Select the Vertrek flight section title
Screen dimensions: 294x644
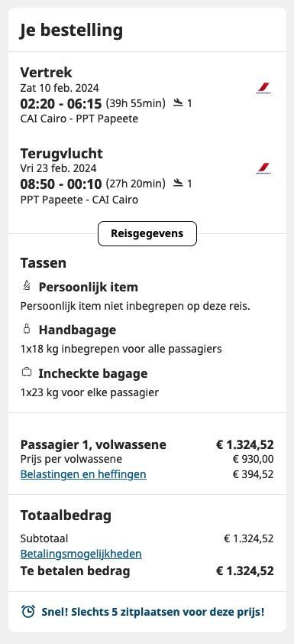pyautogui.click(x=47, y=73)
